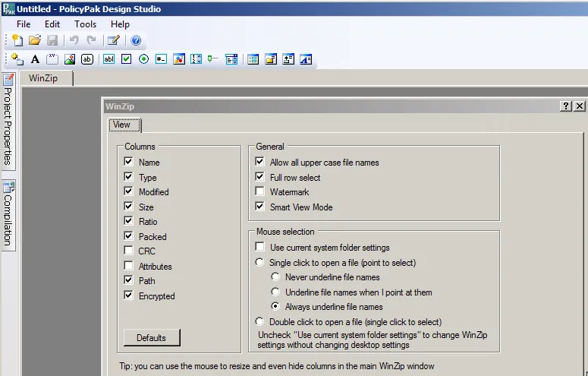Click the Columns group label

(140, 147)
